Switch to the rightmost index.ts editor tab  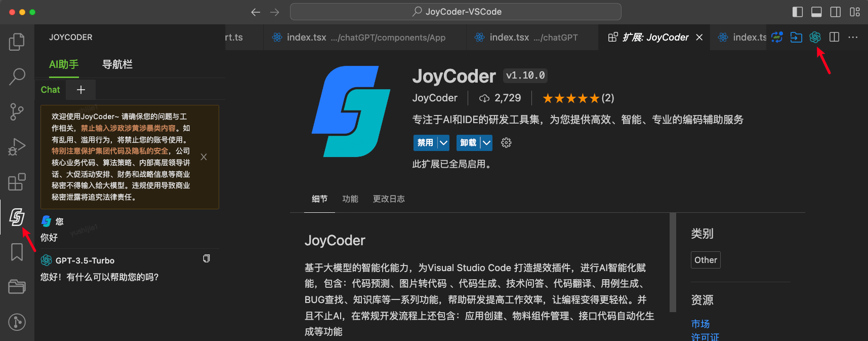coord(739,37)
